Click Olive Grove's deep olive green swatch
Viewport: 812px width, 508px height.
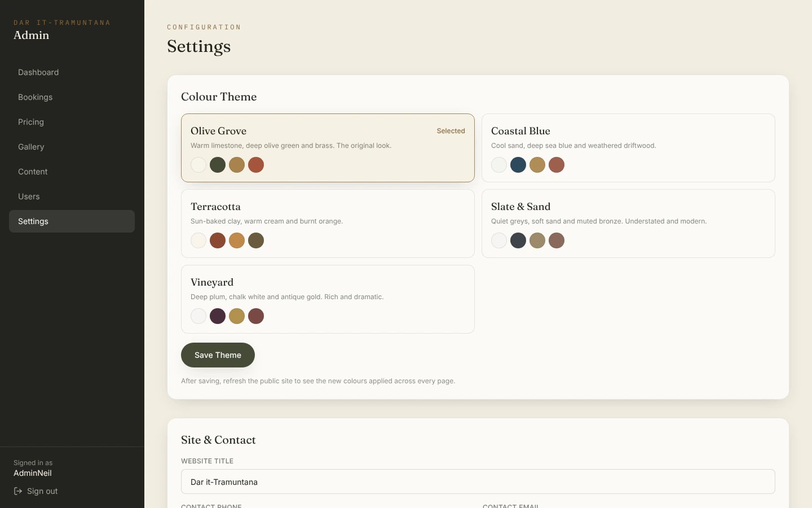click(x=218, y=165)
